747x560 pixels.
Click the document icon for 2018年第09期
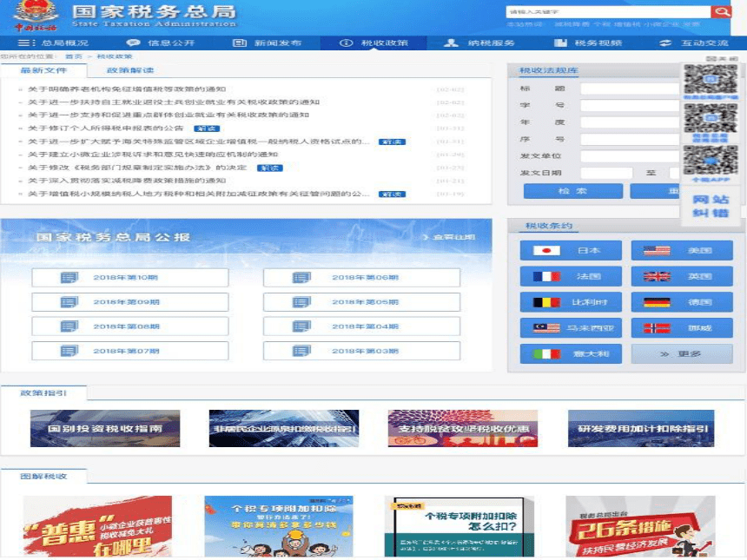point(69,302)
